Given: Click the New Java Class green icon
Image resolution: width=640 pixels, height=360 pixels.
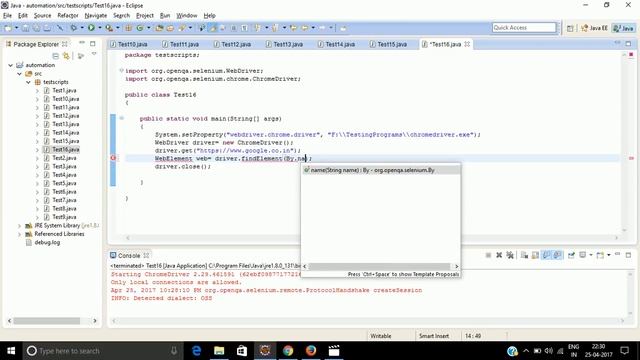Looking at the screenshot, I should pyautogui.click(x=140, y=28).
